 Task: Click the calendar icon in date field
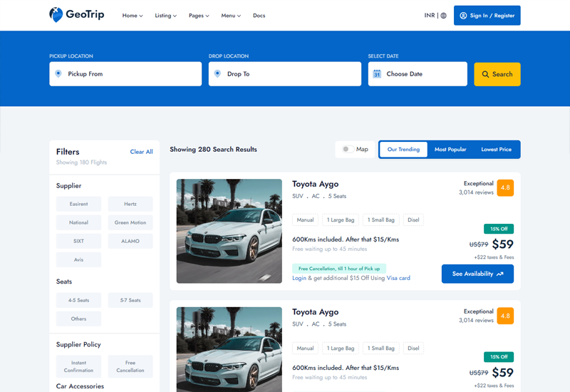click(377, 73)
